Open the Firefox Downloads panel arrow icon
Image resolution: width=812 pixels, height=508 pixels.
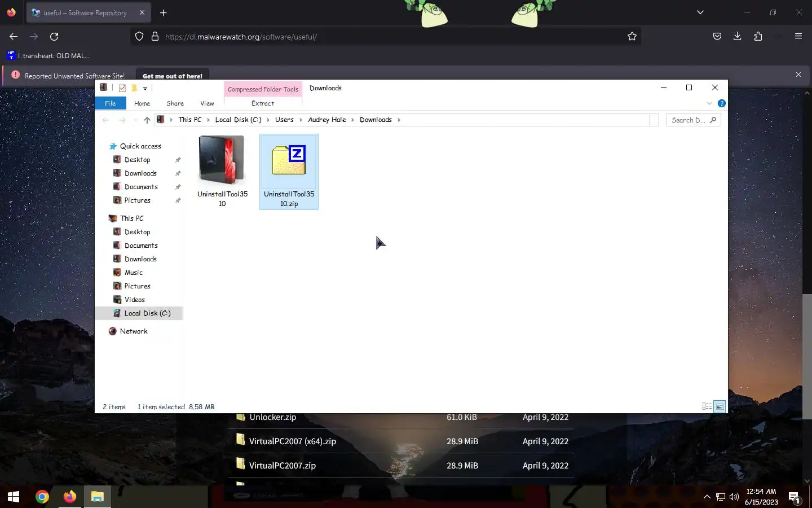click(x=737, y=36)
